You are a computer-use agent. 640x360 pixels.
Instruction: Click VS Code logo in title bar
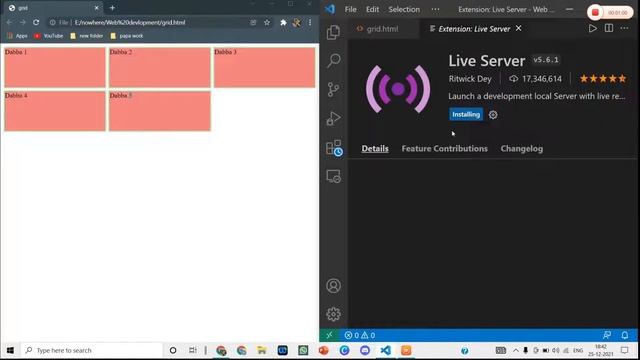(330, 9)
